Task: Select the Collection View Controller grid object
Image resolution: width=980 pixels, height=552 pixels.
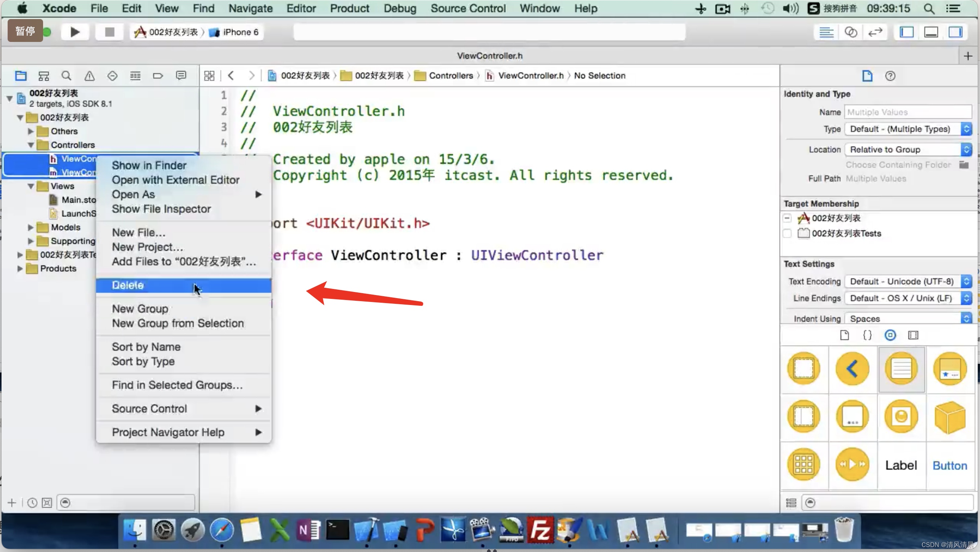Action: [803, 465]
